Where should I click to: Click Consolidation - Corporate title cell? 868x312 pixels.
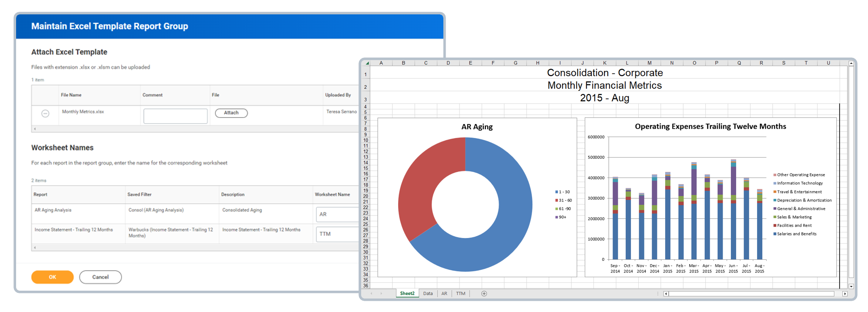pyautogui.click(x=605, y=73)
